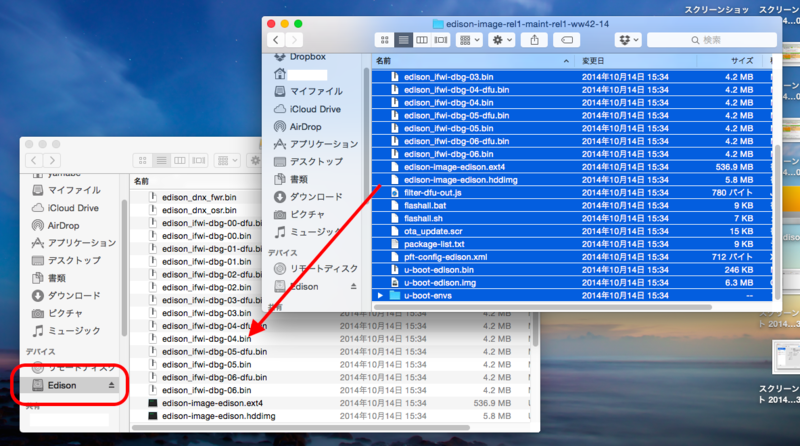Eject Edison volume in front window sidebar
800x446 pixels.
353,287
